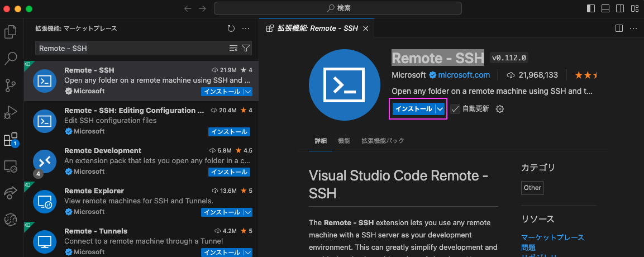Open the マーケットプレース resource link

pyautogui.click(x=552, y=237)
